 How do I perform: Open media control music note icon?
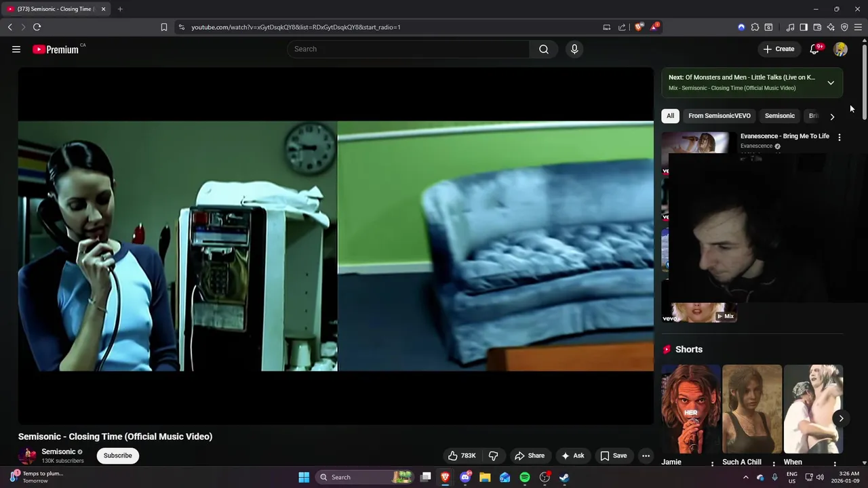tap(790, 27)
